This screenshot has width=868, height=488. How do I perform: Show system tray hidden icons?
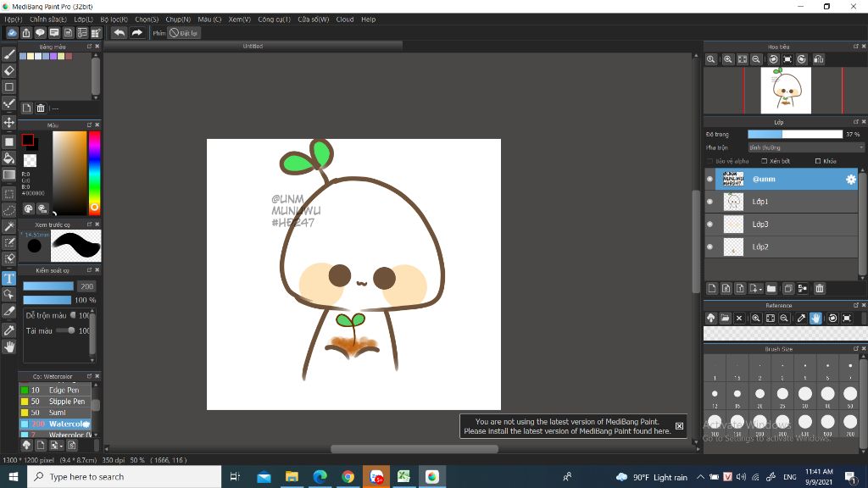pos(700,477)
